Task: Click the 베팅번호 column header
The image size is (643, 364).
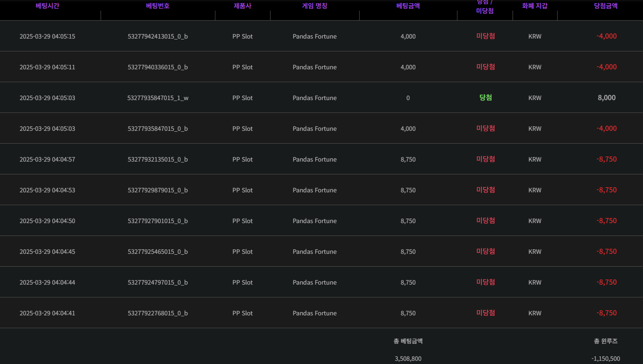Action: pos(158,6)
